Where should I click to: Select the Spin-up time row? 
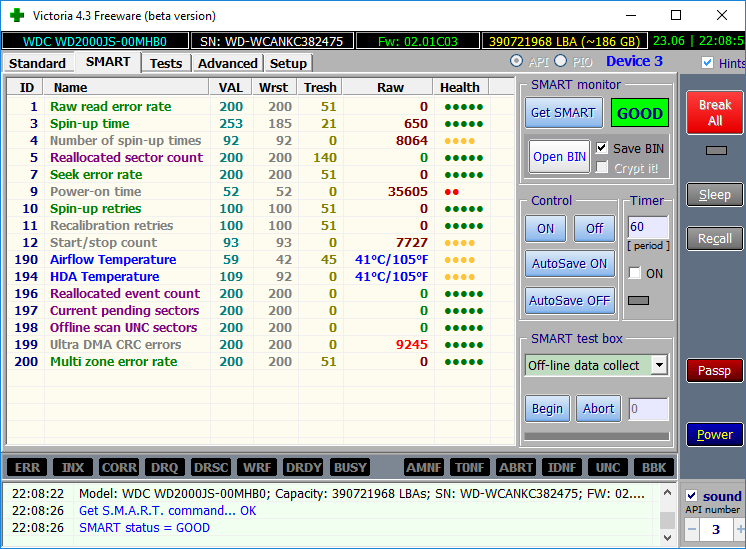coord(261,124)
